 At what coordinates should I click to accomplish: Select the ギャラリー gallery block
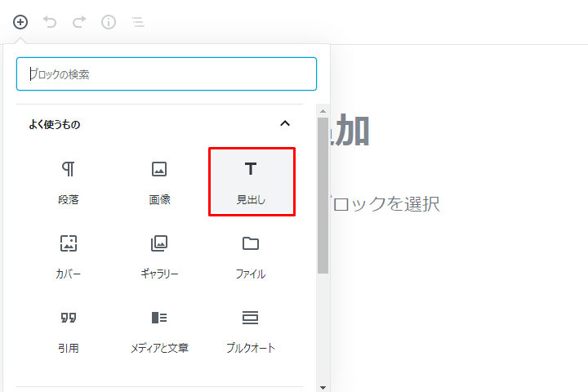(159, 256)
